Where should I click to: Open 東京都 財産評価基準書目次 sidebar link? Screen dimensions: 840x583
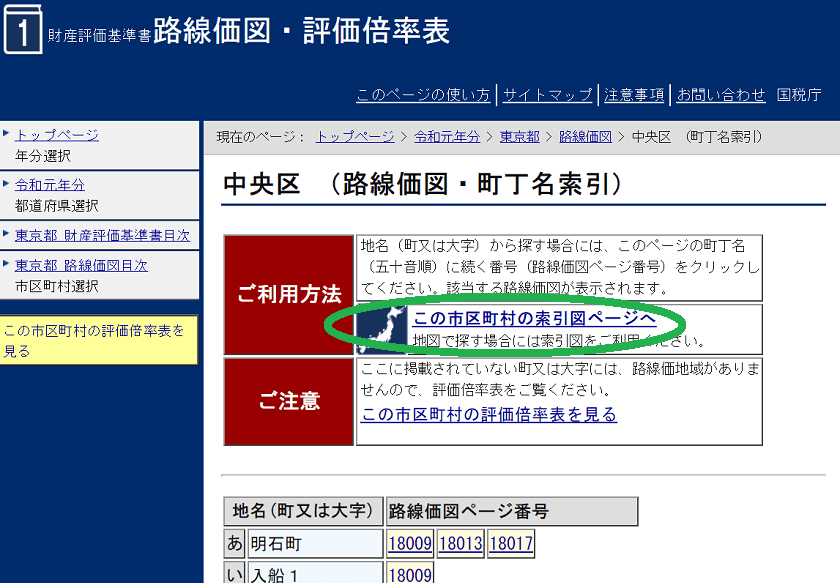(x=102, y=236)
